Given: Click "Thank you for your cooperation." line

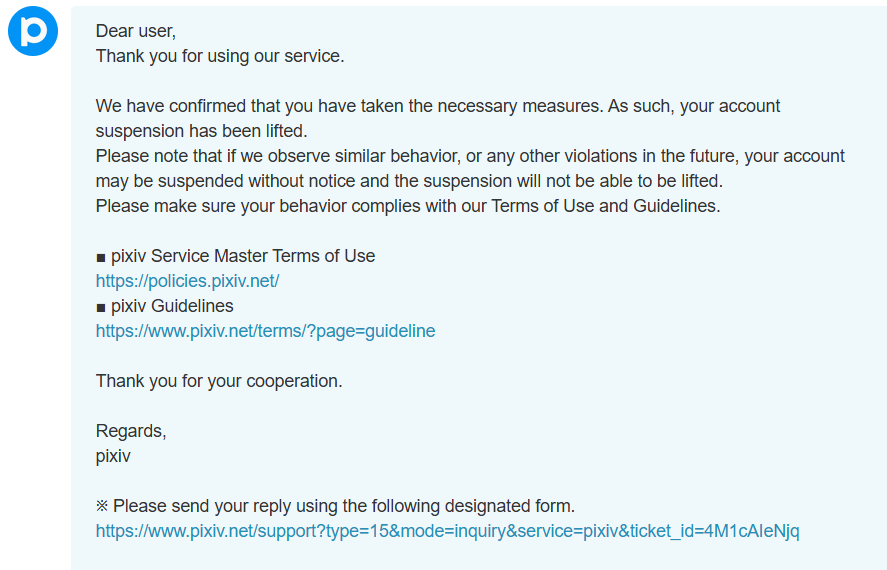Looking at the screenshot, I should tap(219, 381).
